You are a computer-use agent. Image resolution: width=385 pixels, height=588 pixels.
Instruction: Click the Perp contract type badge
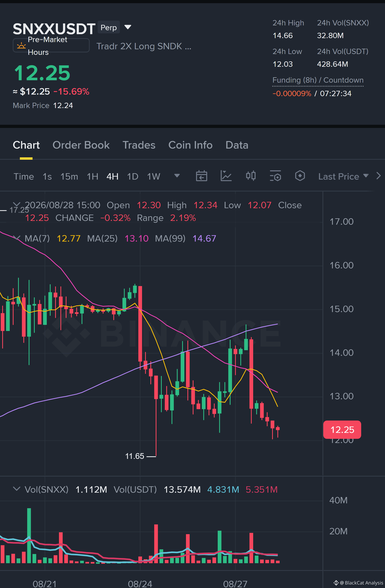tap(109, 27)
